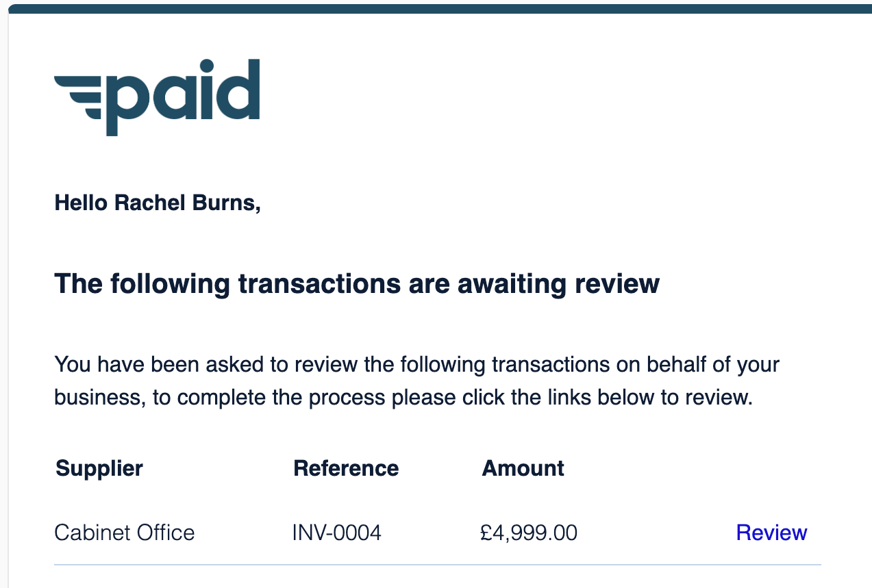The image size is (872, 588).
Task: Select the INV-0004 reference number
Action: [337, 533]
